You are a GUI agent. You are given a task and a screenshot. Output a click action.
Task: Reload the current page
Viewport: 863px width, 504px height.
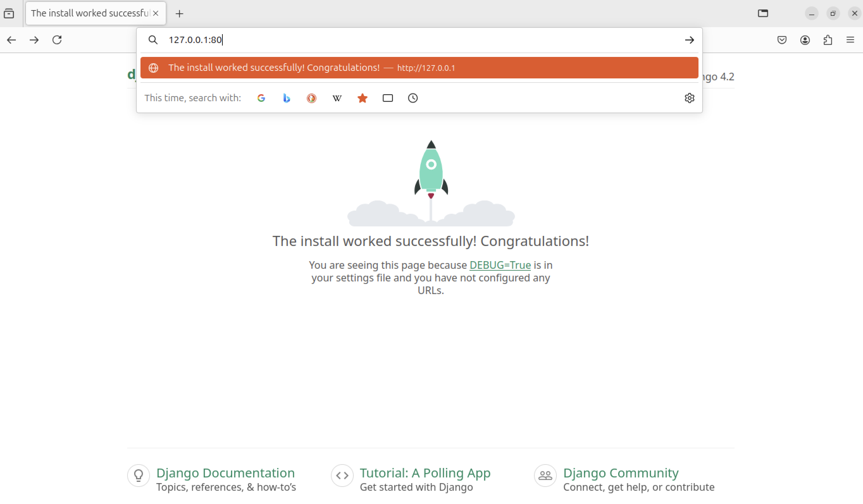coord(57,40)
